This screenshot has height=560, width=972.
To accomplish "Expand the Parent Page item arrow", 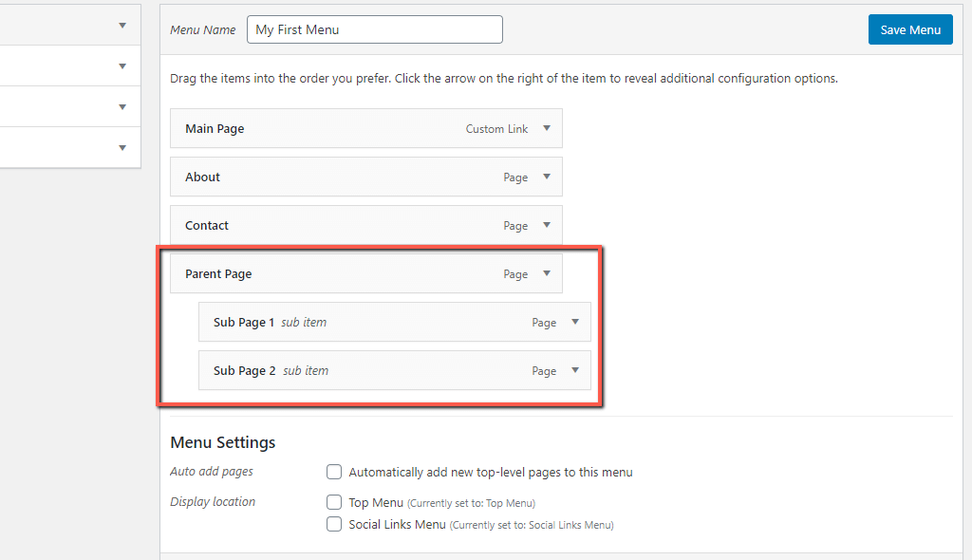I will point(547,273).
